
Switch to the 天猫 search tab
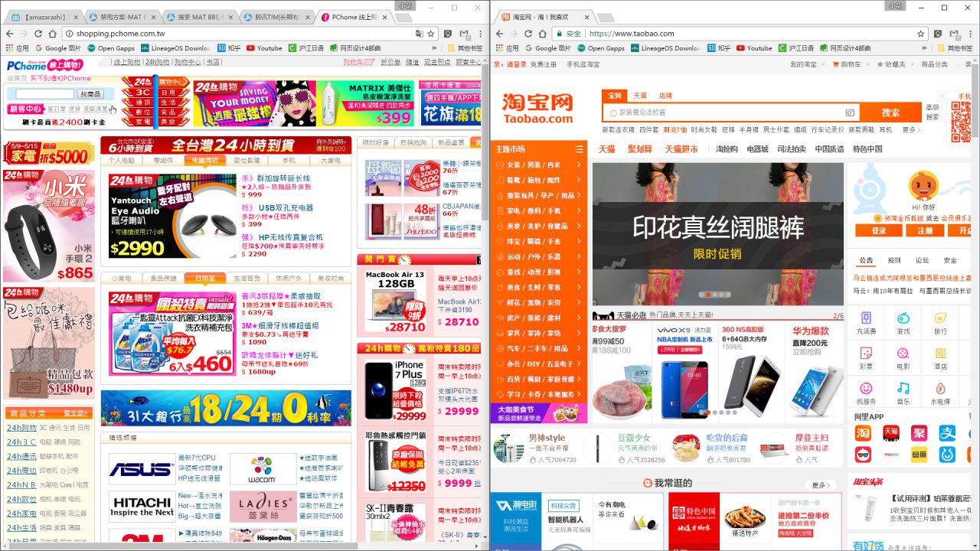[x=639, y=96]
